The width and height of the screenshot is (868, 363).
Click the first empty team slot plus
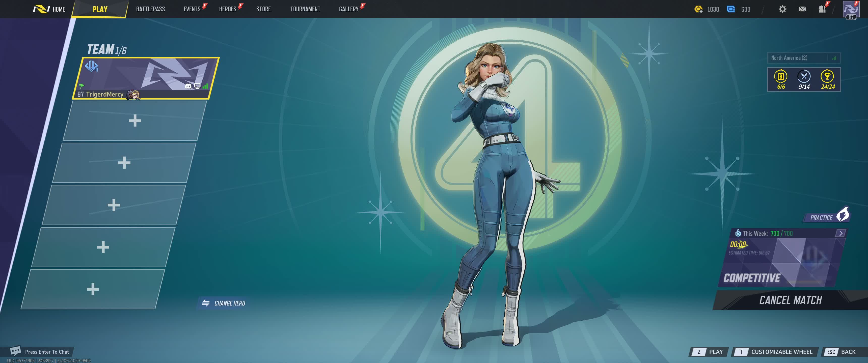[135, 120]
